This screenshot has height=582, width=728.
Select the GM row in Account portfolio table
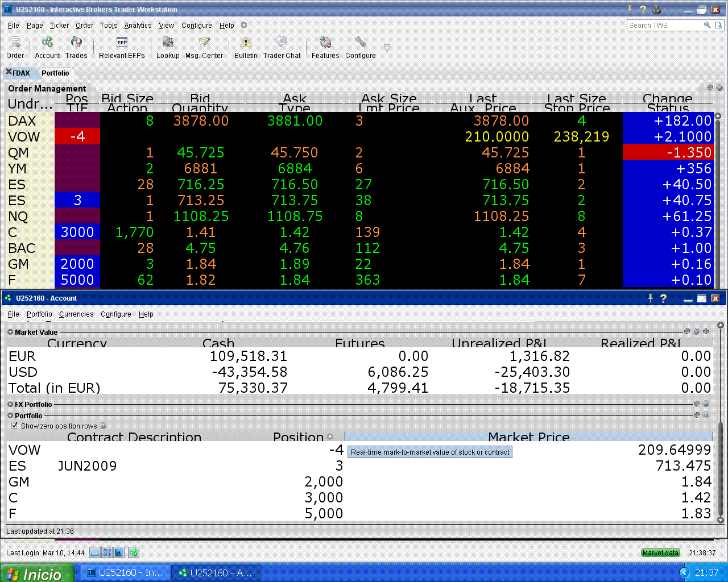tap(359, 482)
